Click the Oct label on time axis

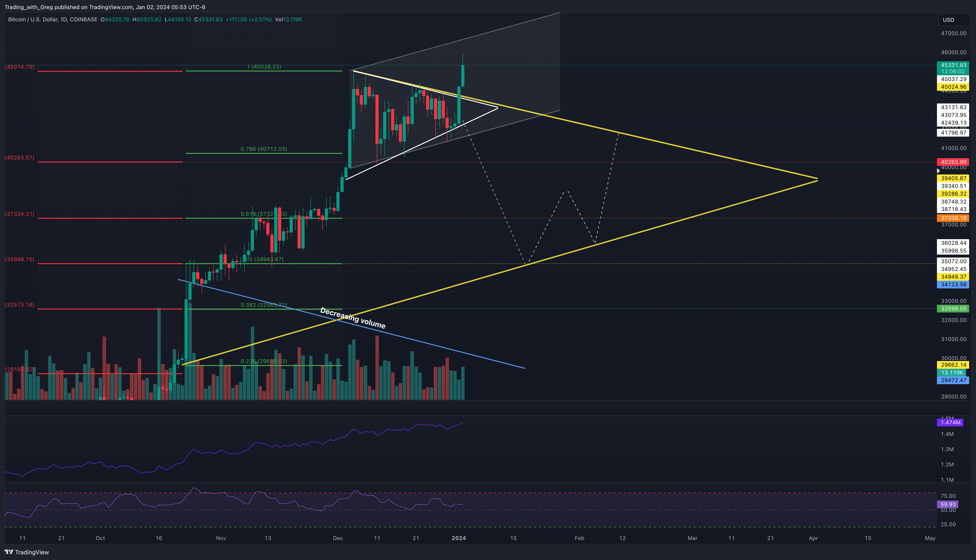[x=100, y=538]
